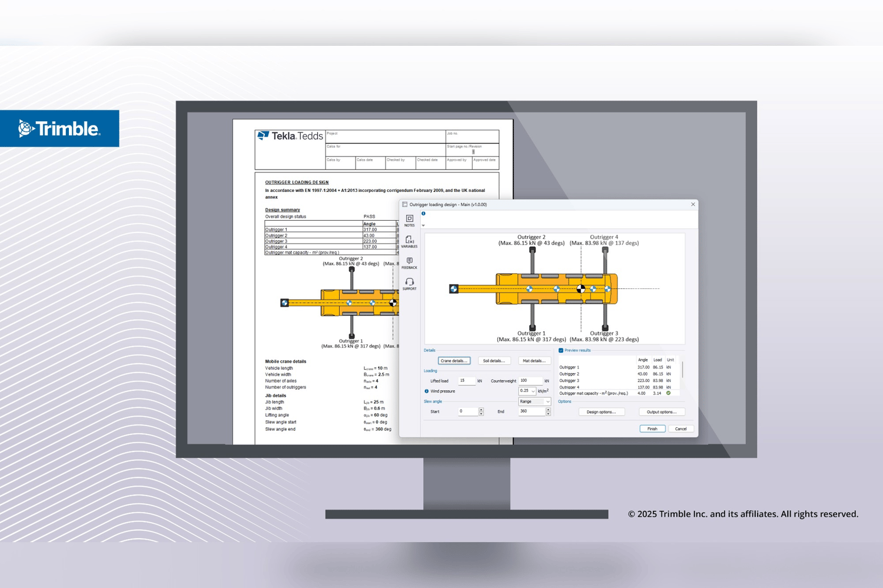Open Mat details button
Viewport: 883px width, 588px height.
[534, 361]
